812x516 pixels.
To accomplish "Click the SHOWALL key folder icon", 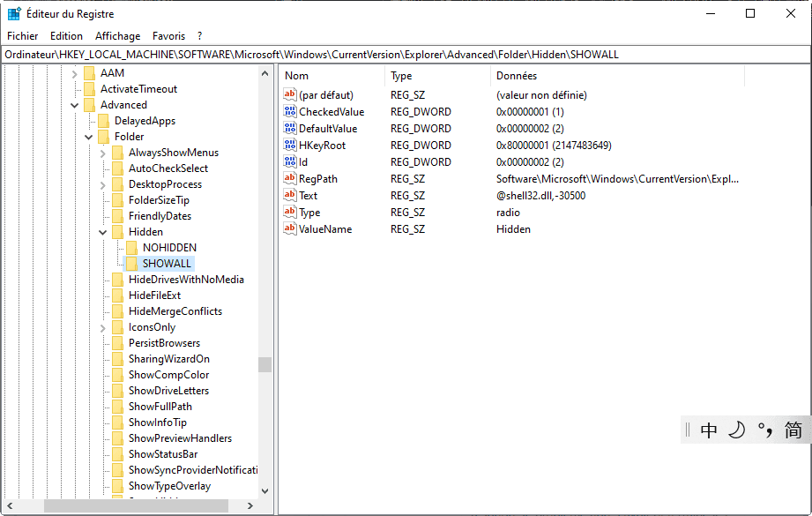I will 131,264.
